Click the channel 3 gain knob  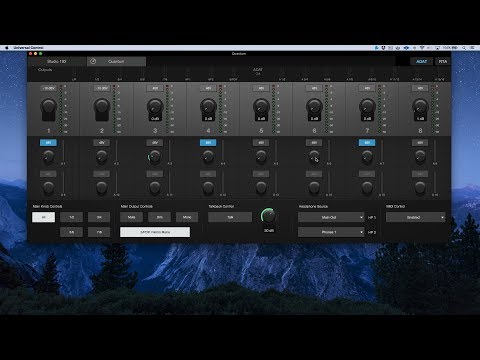point(155,107)
